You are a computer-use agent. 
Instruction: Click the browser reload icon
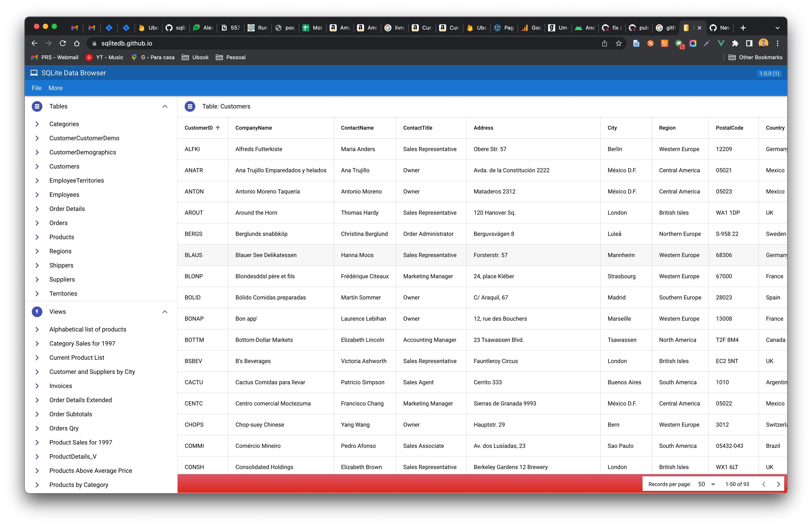63,43
